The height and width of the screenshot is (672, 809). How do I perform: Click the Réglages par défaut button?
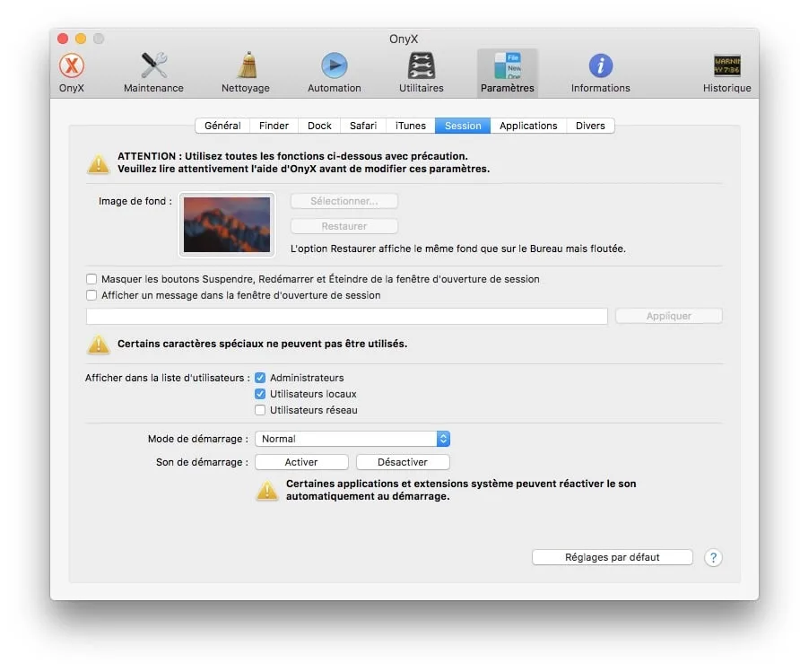point(612,557)
